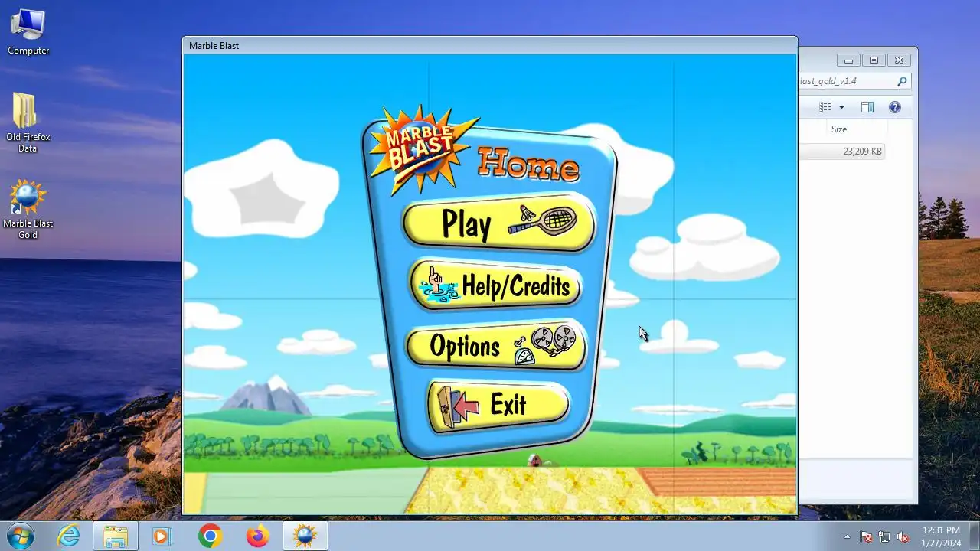980x551 pixels.
Task: Maximize the background Explorer window
Action: pos(874,60)
